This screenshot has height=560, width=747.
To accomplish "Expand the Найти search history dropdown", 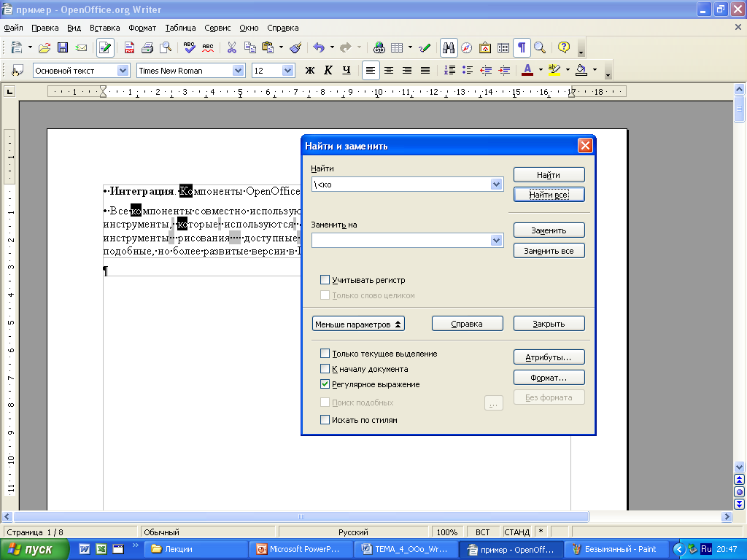I will pyautogui.click(x=496, y=184).
